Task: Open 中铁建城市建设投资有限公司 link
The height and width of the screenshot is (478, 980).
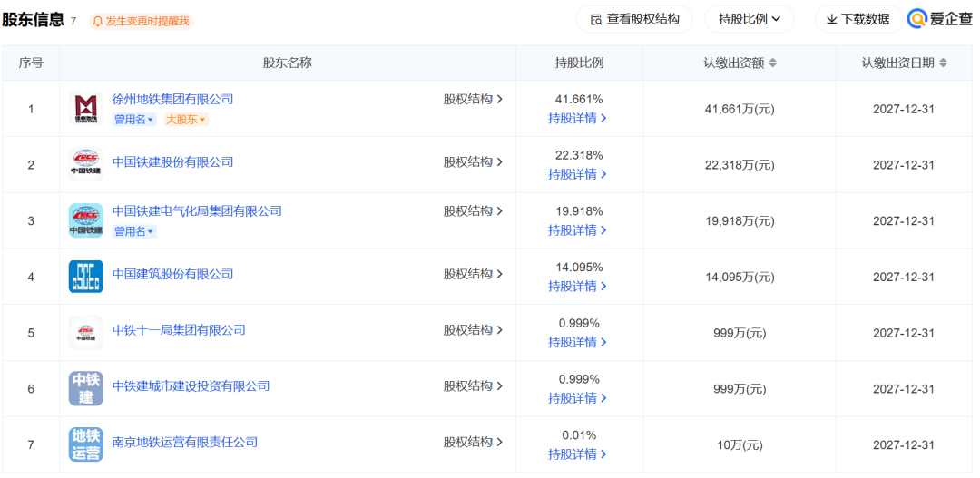Action: pyautogui.click(x=191, y=386)
